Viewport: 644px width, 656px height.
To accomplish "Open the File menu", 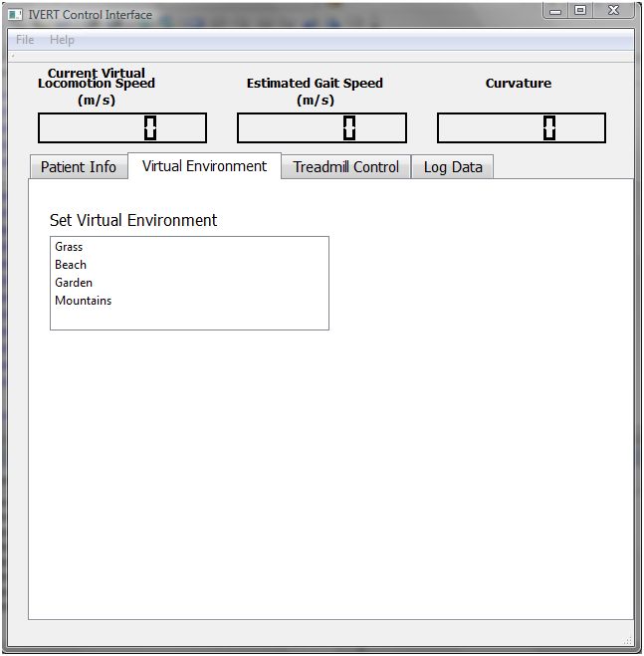I will point(25,40).
